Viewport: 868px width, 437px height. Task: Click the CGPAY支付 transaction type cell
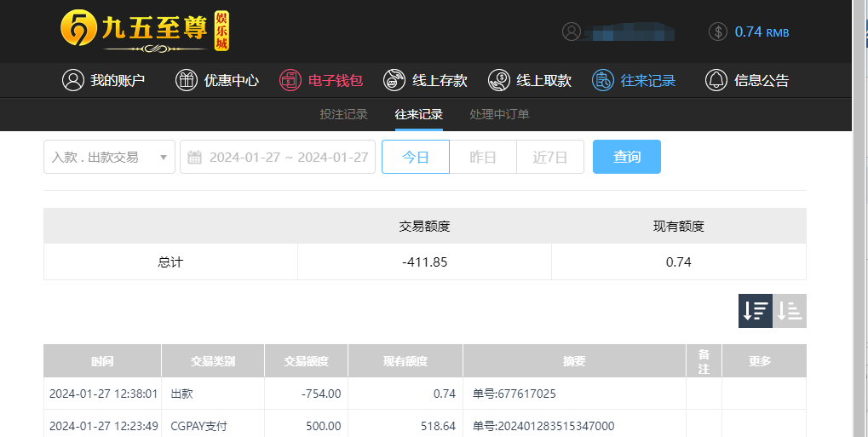pyautogui.click(x=213, y=426)
